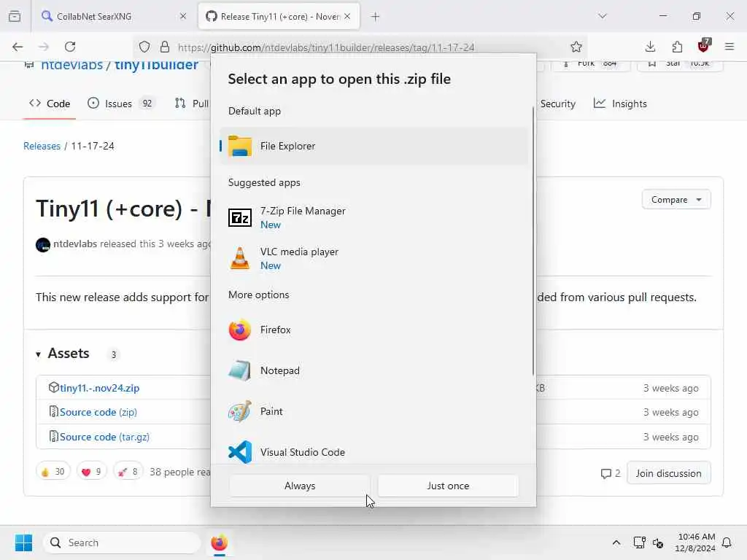Open the extensions puzzle icon
Image resolution: width=747 pixels, height=560 pixels.
point(677,47)
